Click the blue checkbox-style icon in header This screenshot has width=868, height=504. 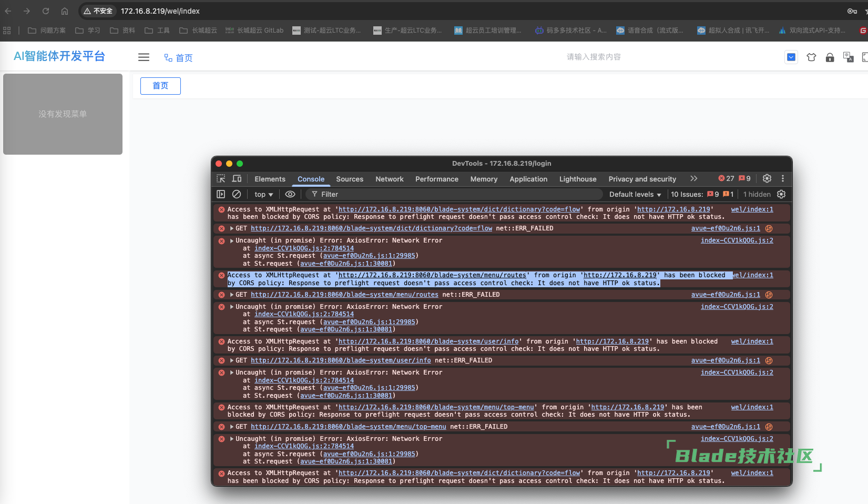pyautogui.click(x=791, y=57)
